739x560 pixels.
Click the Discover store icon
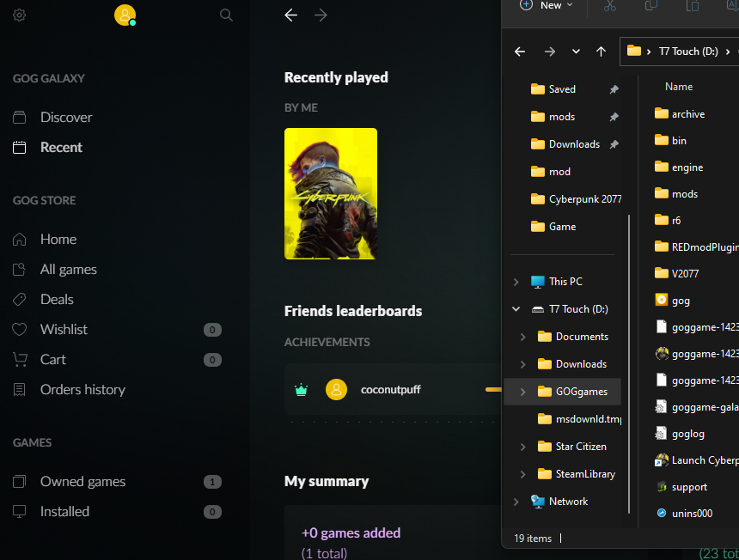(19, 118)
